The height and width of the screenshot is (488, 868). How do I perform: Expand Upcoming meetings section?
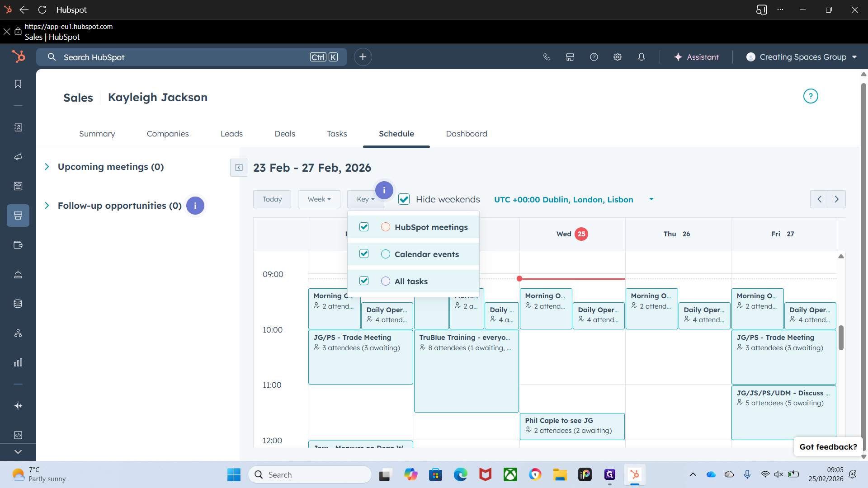point(47,167)
